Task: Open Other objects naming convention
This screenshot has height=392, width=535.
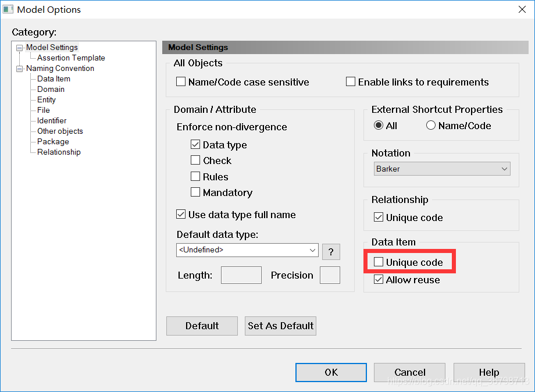Action: click(60, 131)
